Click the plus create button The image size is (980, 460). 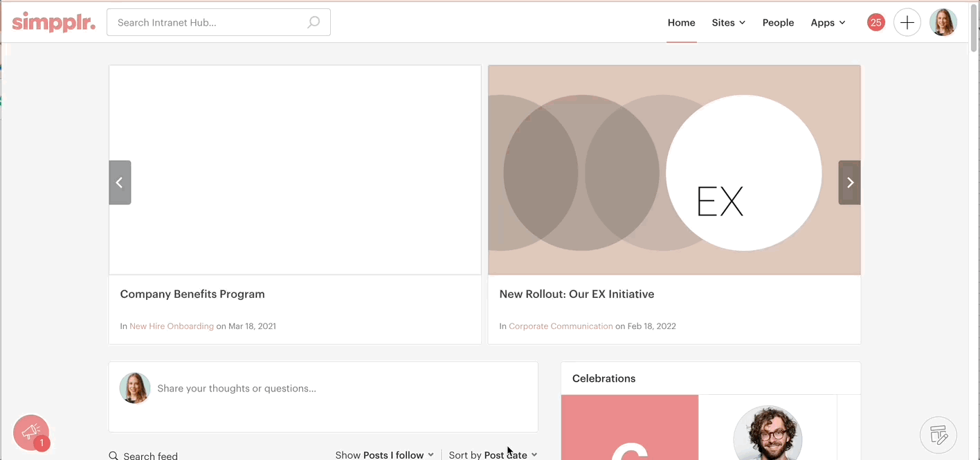point(907,22)
